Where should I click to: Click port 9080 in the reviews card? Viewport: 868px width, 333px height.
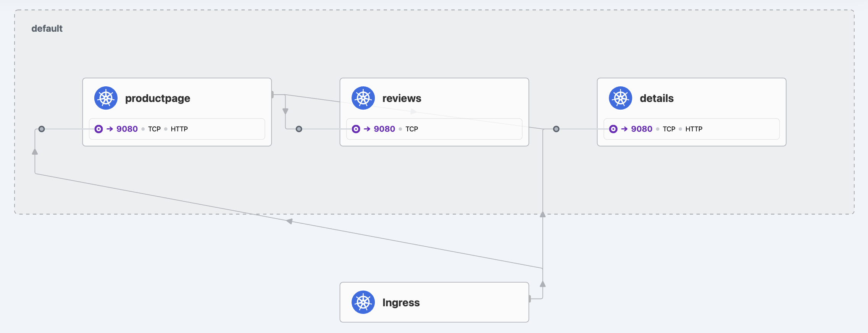click(384, 129)
